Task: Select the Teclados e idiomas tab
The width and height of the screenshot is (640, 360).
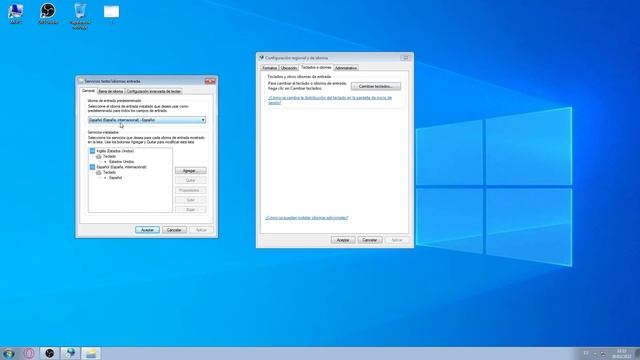Action: pos(316,67)
